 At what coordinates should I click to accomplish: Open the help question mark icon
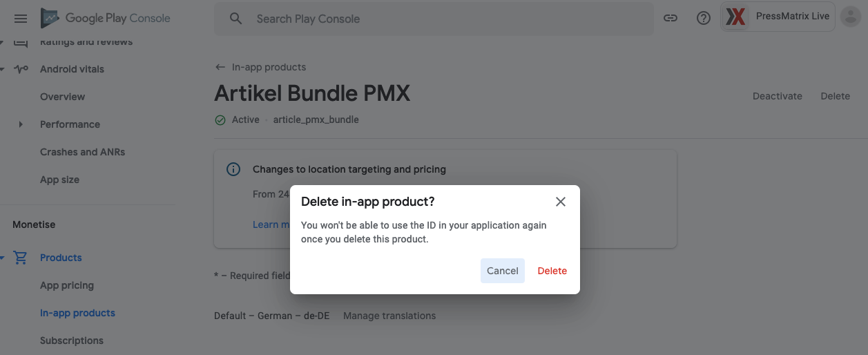point(704,19)
